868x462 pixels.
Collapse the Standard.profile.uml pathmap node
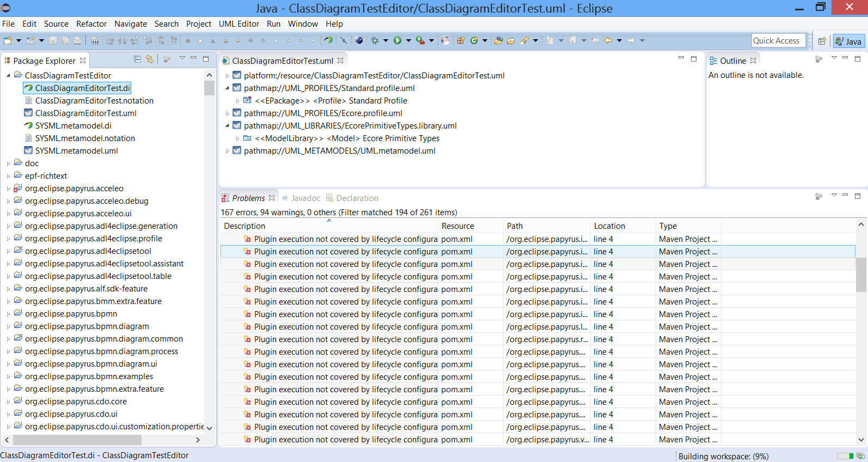click(227, 88)
